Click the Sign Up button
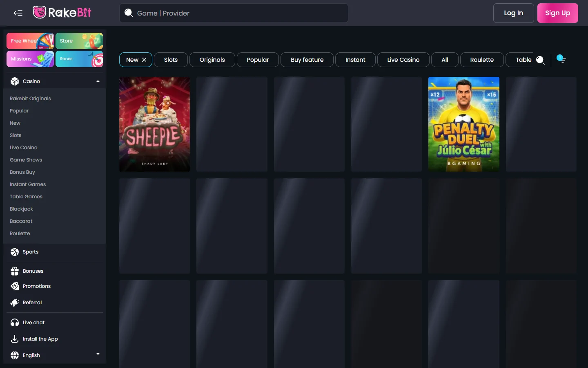Viewport: 588px width, 368px height. coord(558,13)
